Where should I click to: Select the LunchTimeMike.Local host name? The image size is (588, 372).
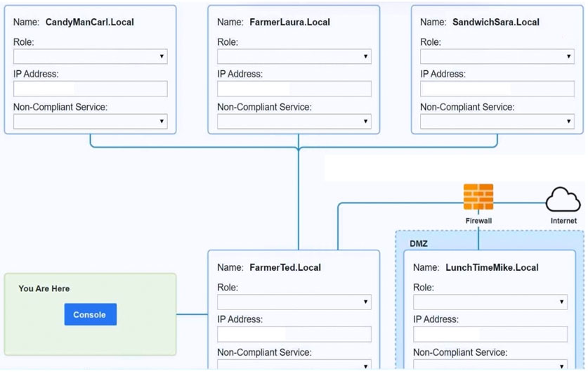pyautogui.click(x=492, y=268)
